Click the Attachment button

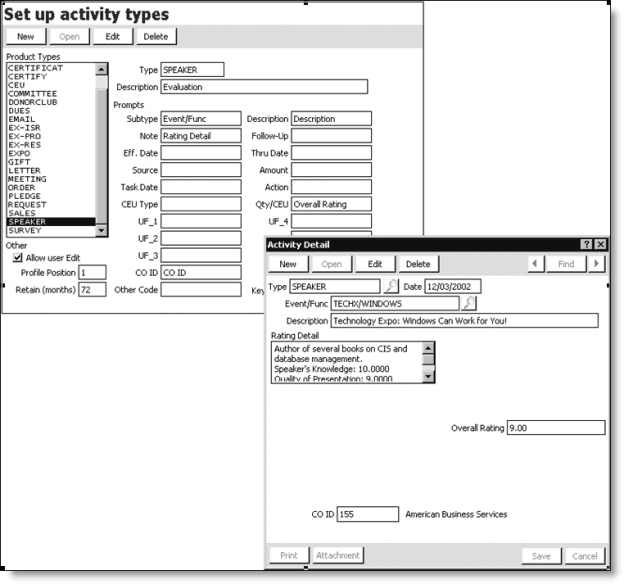pyautogui.click(x=337, y=555)
